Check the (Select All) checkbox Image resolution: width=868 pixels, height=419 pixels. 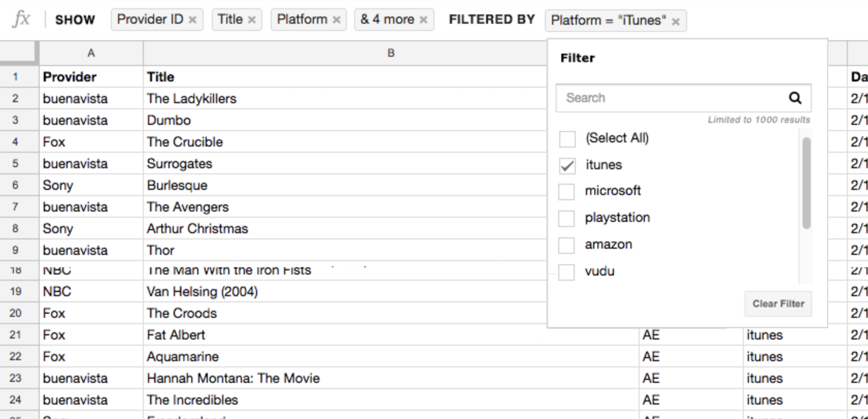coord(567,139)
